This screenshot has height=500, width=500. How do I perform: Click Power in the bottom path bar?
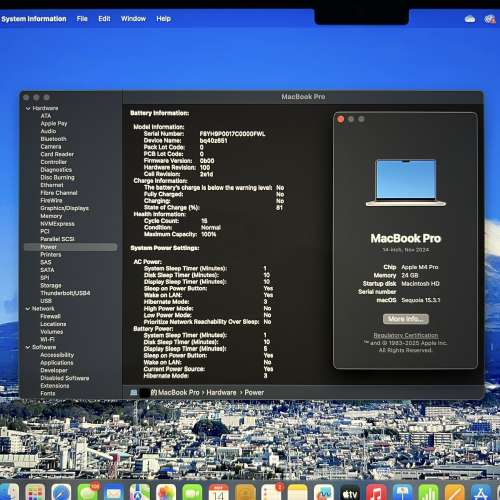point(254,393)
